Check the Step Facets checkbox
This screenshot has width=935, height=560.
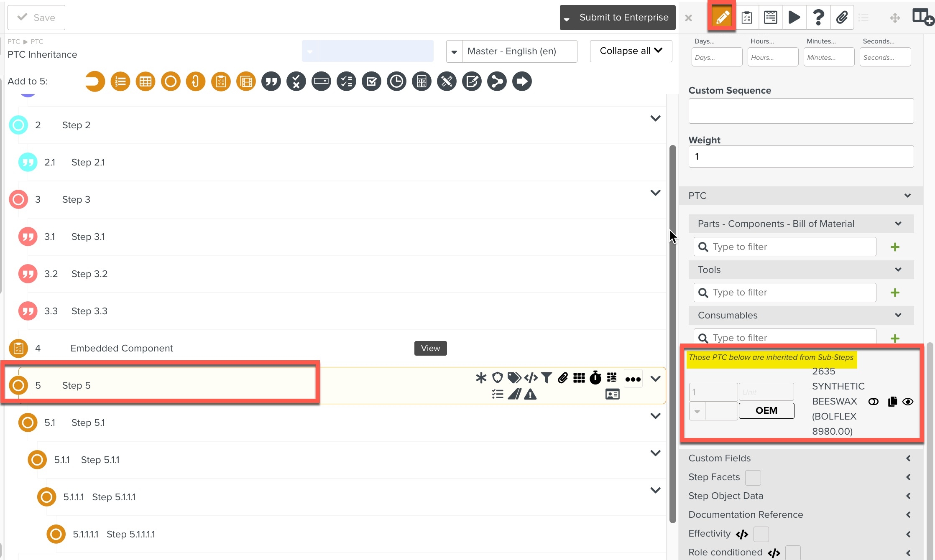753,478
